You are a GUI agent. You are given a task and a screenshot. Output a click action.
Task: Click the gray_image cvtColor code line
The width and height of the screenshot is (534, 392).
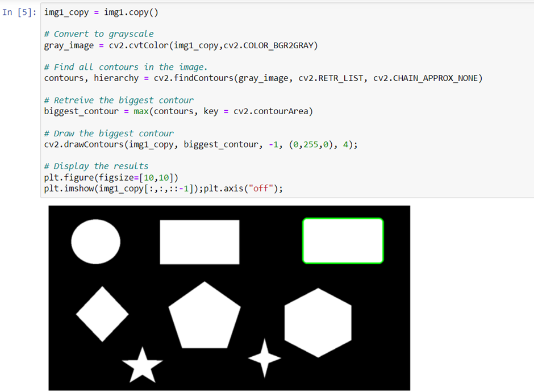tap(181, 45)
